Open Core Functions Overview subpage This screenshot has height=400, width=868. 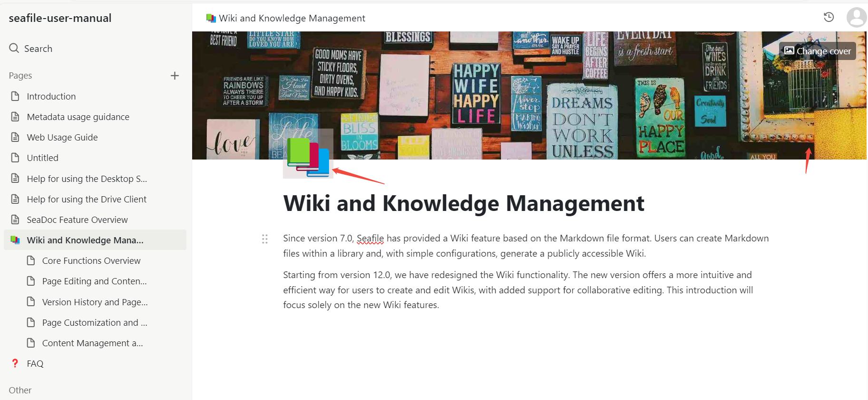point(91,260)
